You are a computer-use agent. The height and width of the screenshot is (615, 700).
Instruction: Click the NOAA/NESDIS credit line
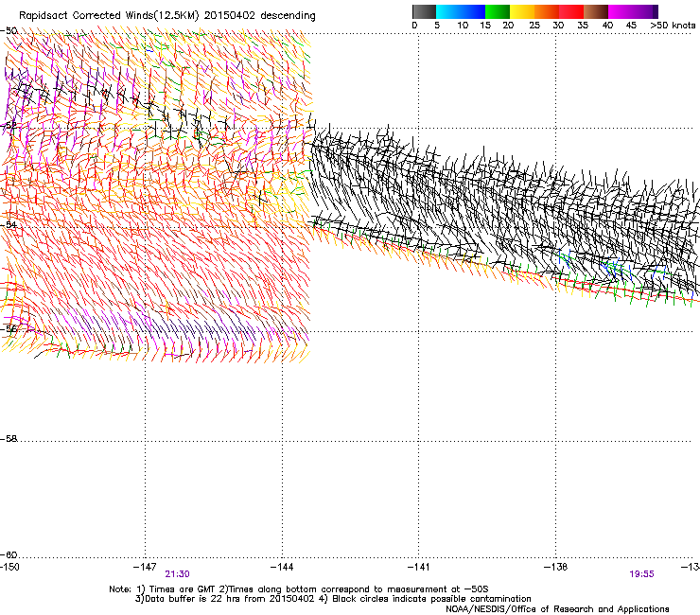coord(557,609)
